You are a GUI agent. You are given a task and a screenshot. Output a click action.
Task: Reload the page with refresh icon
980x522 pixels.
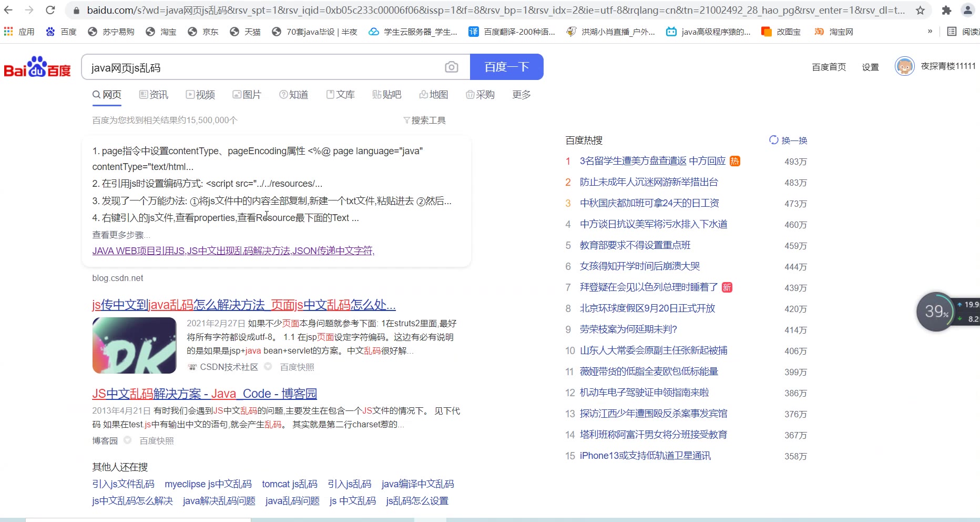tap(50, 10)
